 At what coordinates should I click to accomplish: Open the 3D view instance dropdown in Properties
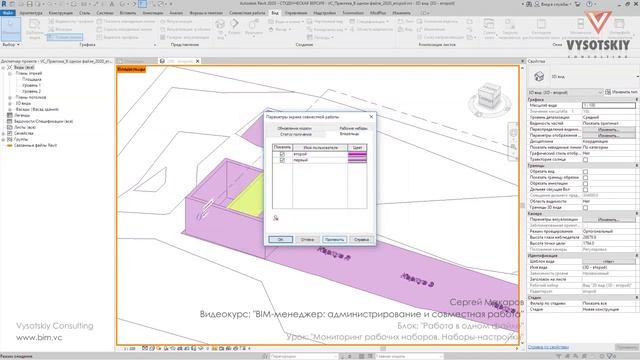565,92
